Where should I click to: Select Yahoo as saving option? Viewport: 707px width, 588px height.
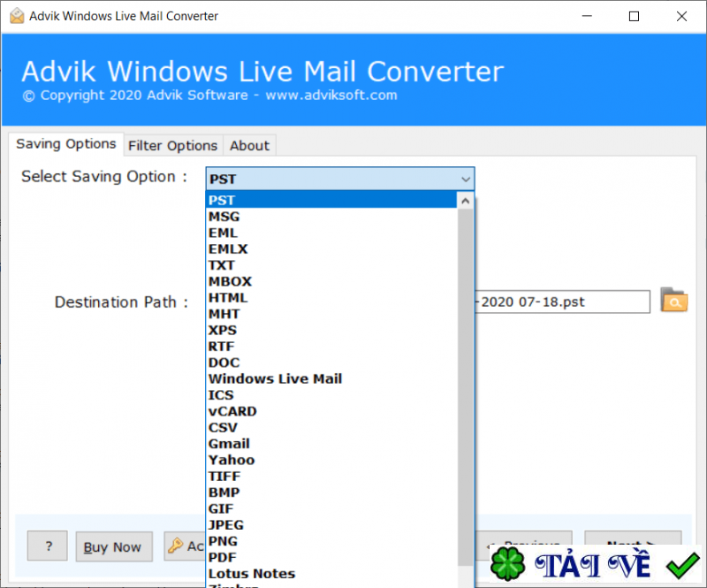point(331,461)
